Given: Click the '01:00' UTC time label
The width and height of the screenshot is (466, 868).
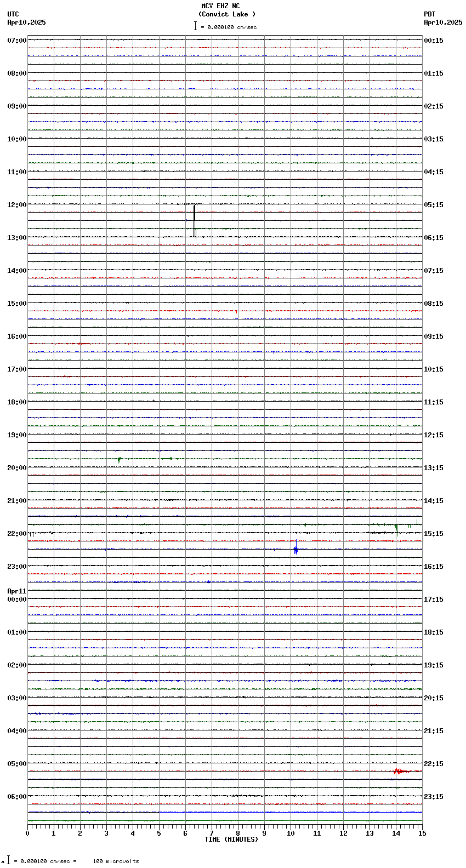Looking at the screenshot, I should click(x=17, y=632).
